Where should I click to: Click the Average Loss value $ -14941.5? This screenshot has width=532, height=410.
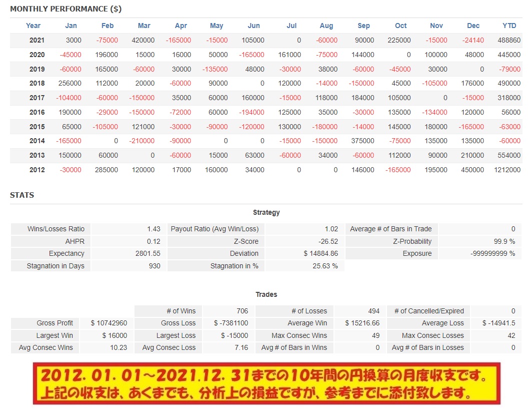point(499,323)
